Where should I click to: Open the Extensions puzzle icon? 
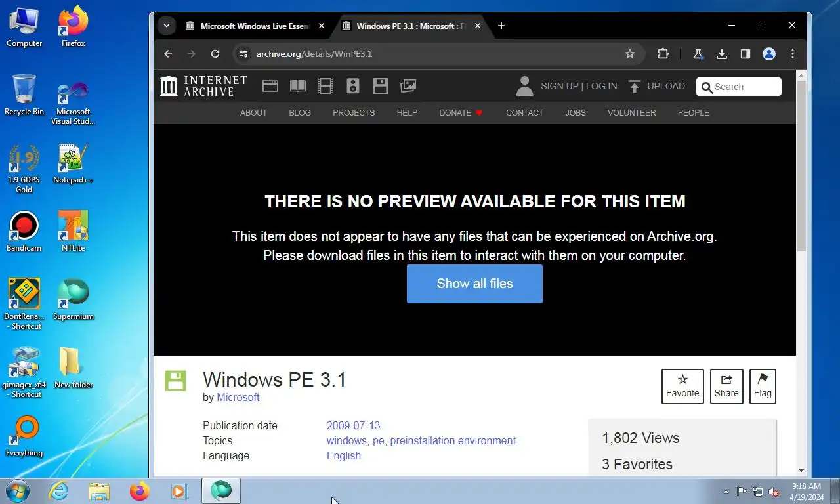[x=663, y=54]
